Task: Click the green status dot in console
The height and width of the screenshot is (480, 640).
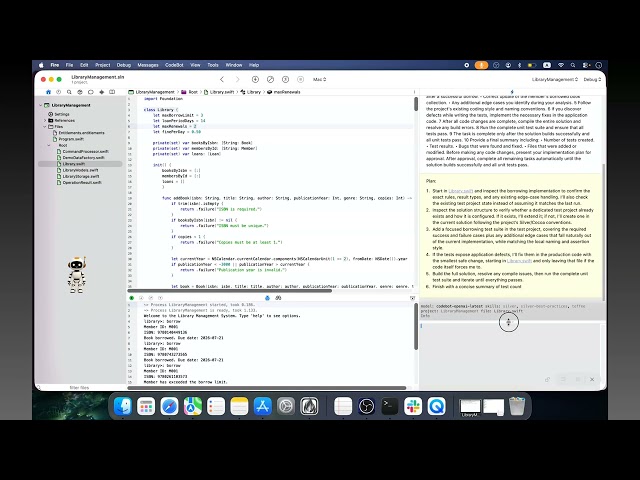Action: point(131,298)
